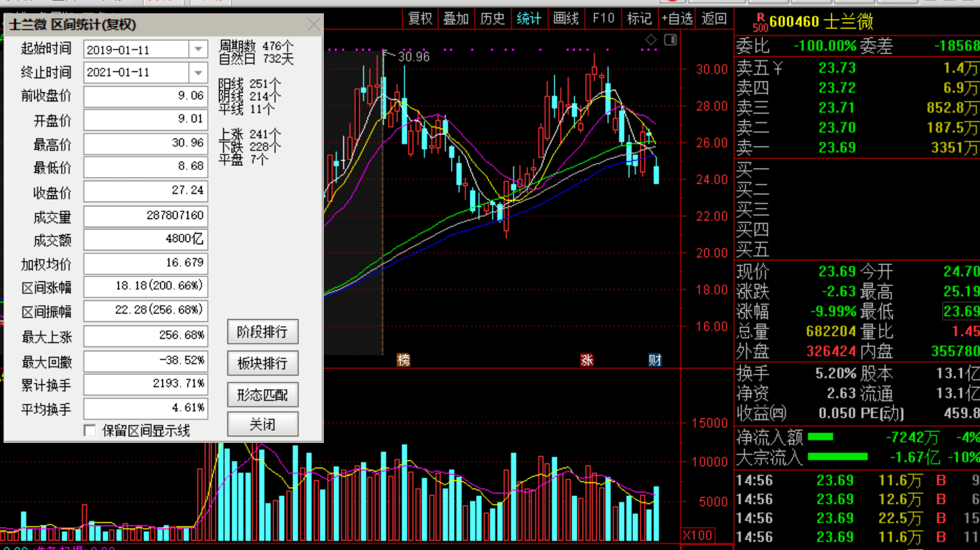
Task: Open the +自选 watchlist option
Action: (x=676, y=19)
